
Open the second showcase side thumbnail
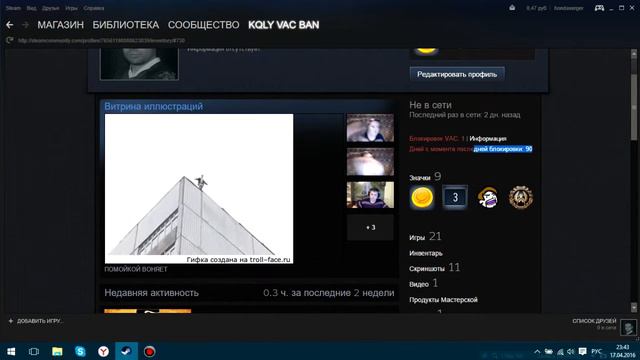click(370, 162)
